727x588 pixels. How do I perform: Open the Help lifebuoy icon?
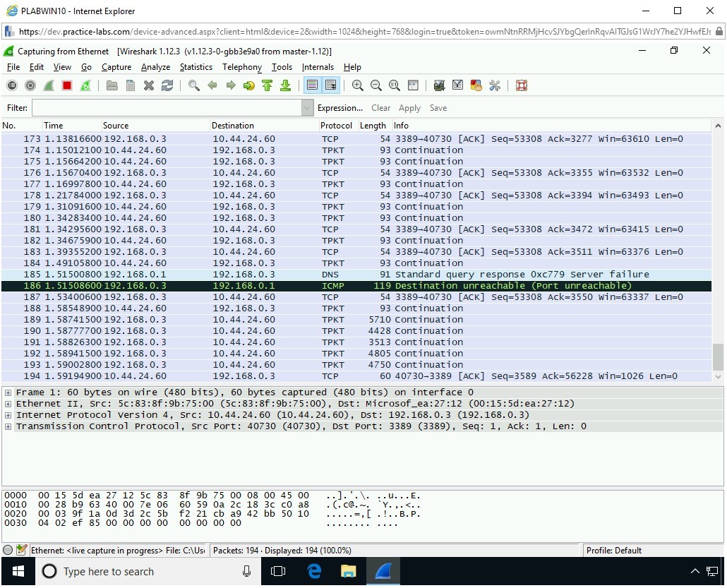pyautogui.click(x=522, y=85)
